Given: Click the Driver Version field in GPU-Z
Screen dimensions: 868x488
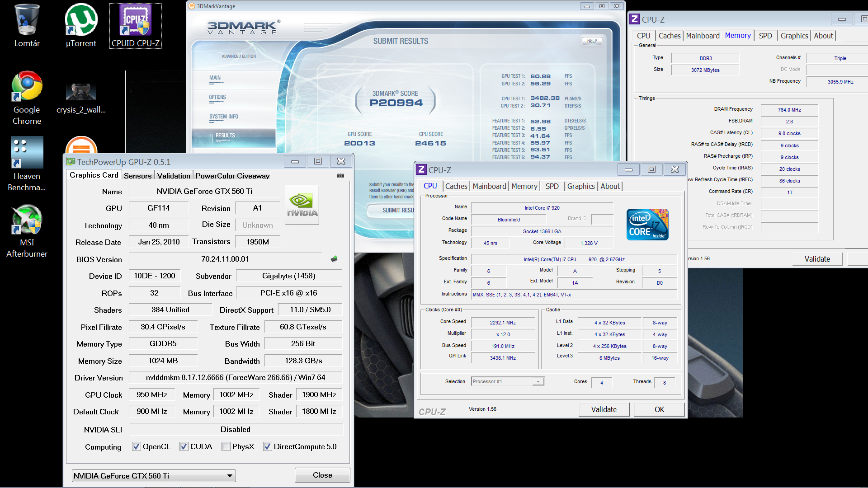Looking at the screenshot, I should coord(236,377).
